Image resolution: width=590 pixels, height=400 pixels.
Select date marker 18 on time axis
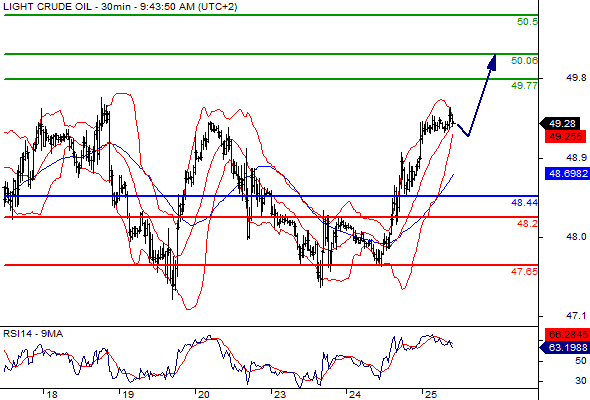click(52, 394)
